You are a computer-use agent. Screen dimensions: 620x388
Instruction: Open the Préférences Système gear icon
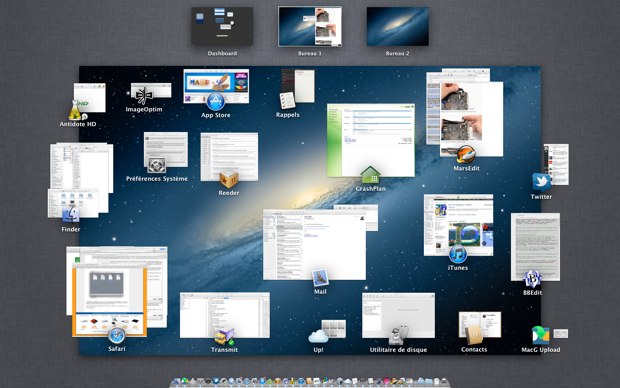coord(157,165)
